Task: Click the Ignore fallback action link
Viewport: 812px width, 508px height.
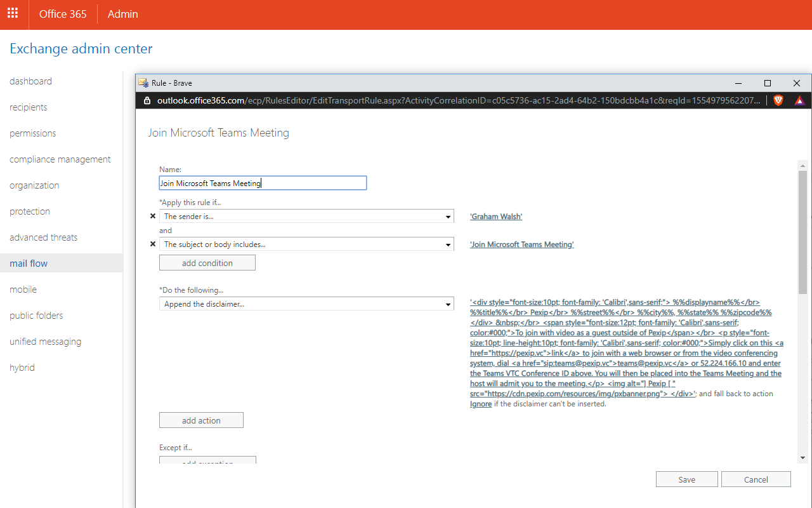Action: coord(480,404)
